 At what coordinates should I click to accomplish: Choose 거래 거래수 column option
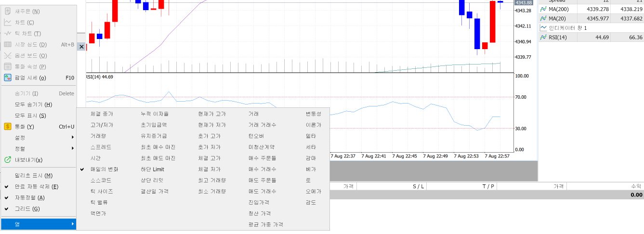pyautogui.click(x=262, y=125)
